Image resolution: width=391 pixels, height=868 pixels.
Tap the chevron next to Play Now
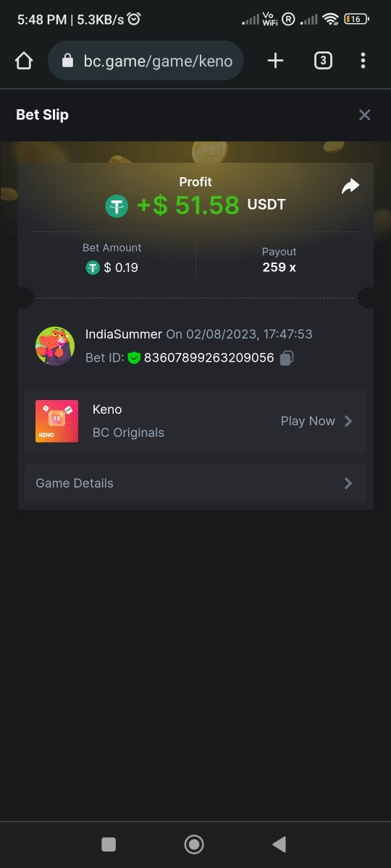(x=348, y=421)
